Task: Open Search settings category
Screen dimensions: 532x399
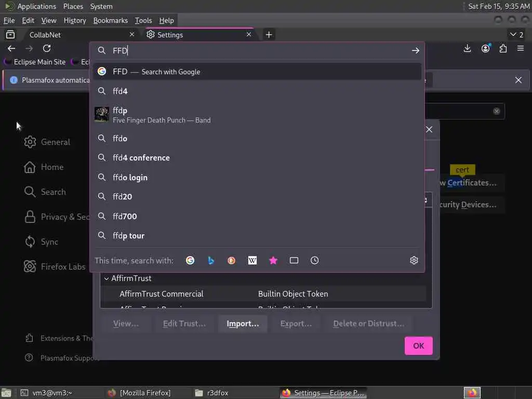Action: pyautogui.click(x=45, y=192)
